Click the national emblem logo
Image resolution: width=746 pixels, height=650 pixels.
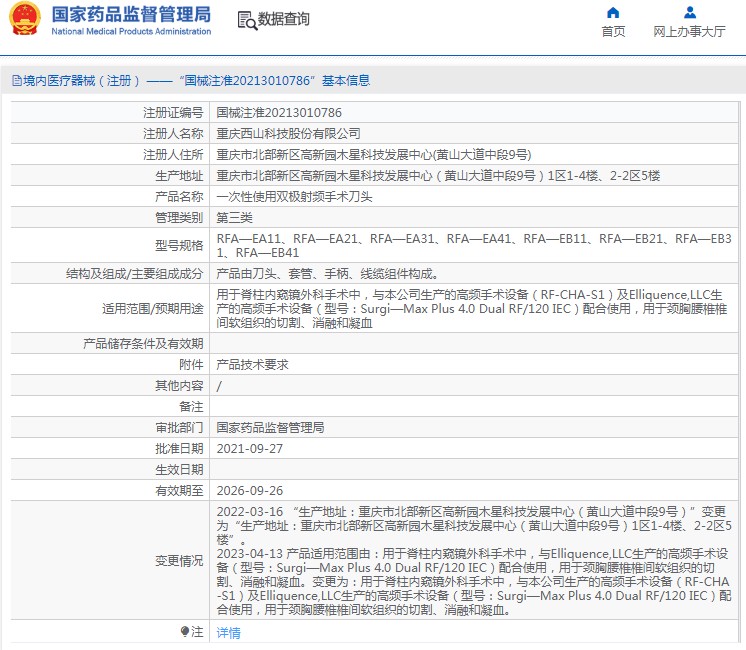25,19
